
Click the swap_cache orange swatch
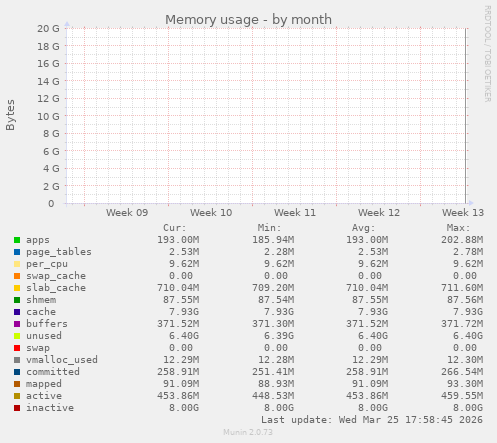[17, 276]
